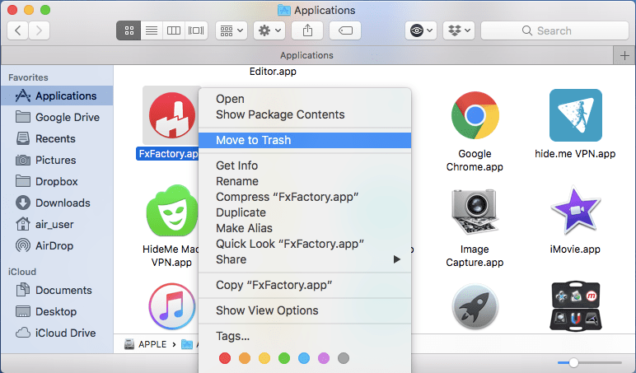Switch to icon view

[x=129, y=30]
